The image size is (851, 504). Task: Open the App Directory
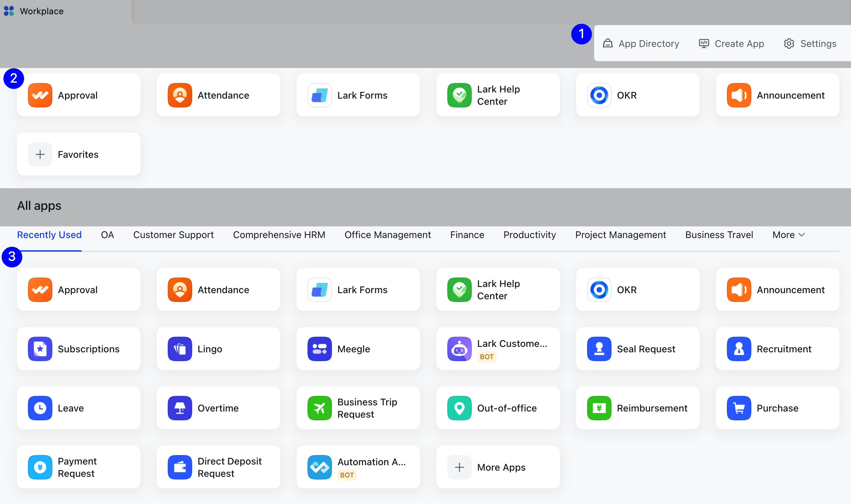click(x=641, y=44)
